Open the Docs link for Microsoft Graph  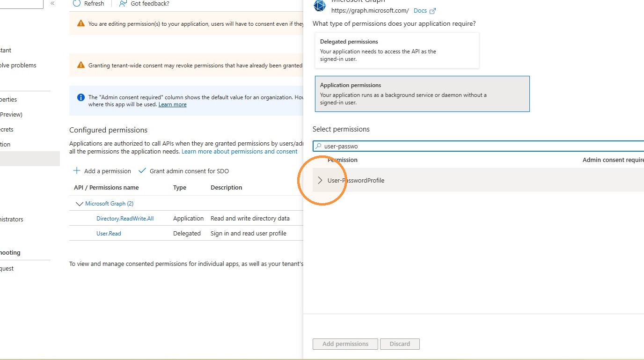click(420, 10)
